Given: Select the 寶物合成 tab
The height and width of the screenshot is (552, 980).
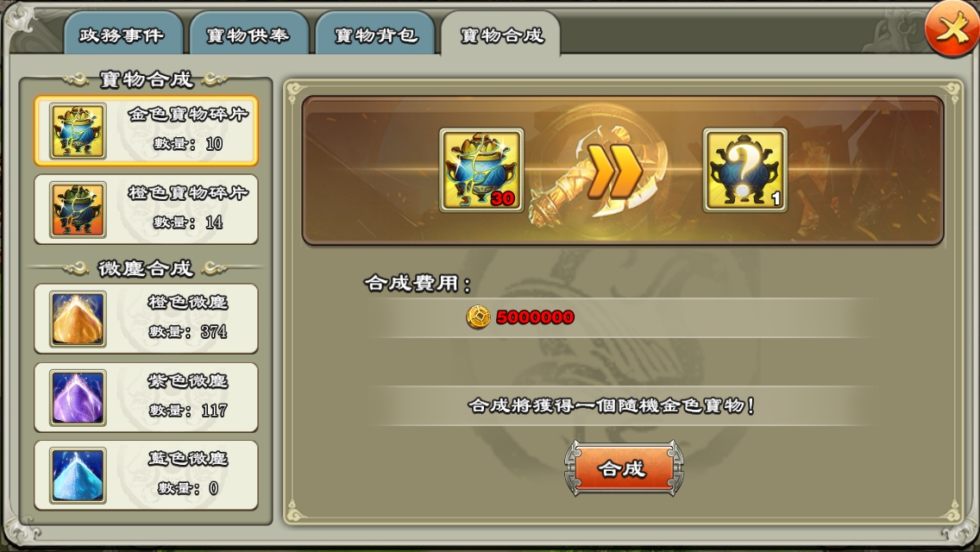Looking at the screenshot, I should click(x=501, y=35).
